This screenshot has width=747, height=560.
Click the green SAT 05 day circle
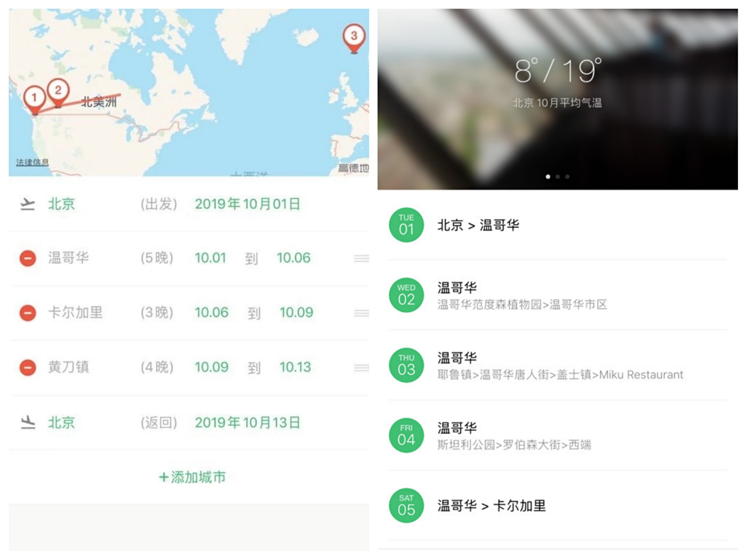406,505
